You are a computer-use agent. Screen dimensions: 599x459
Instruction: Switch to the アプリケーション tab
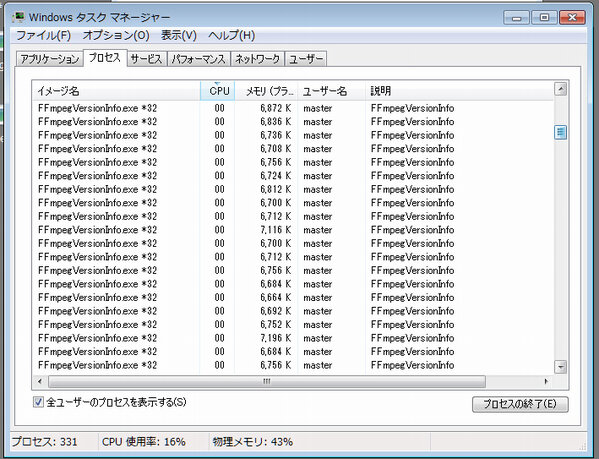click(50, 59)
